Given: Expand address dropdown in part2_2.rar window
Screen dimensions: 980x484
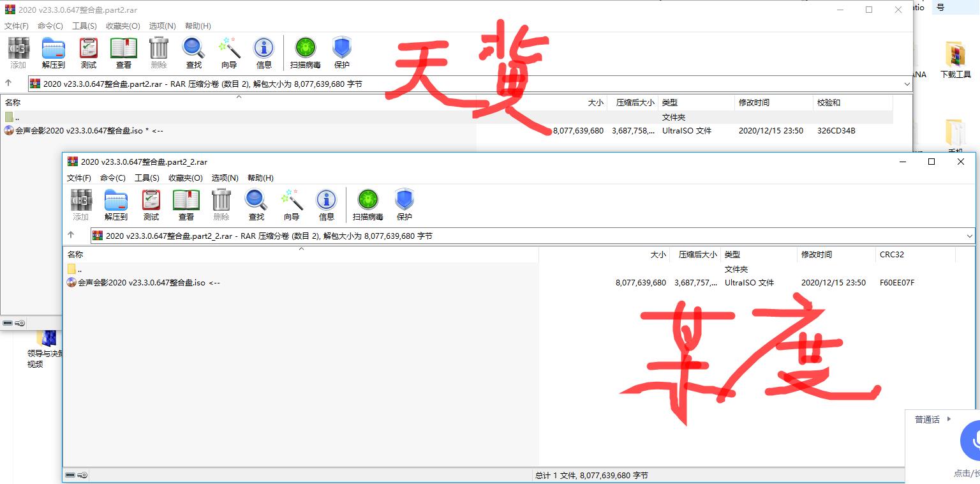Looking at the screenshot, I should 970,236.
